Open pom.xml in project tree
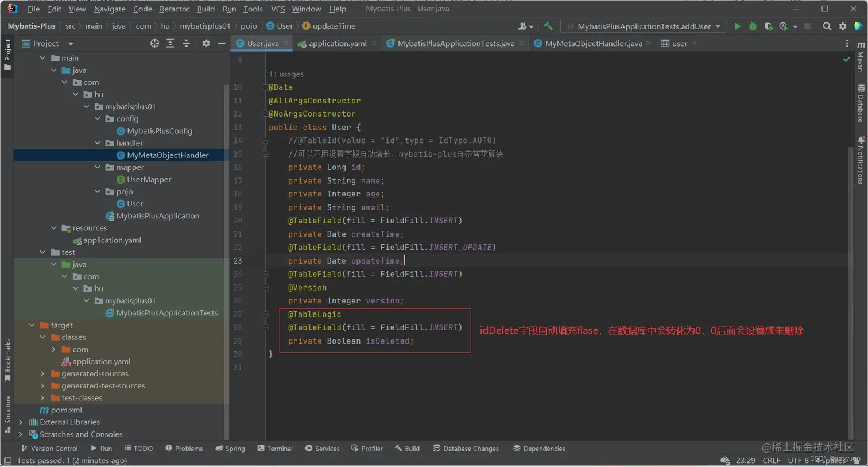Screen dimensions: 868x467 click(66, 410)
